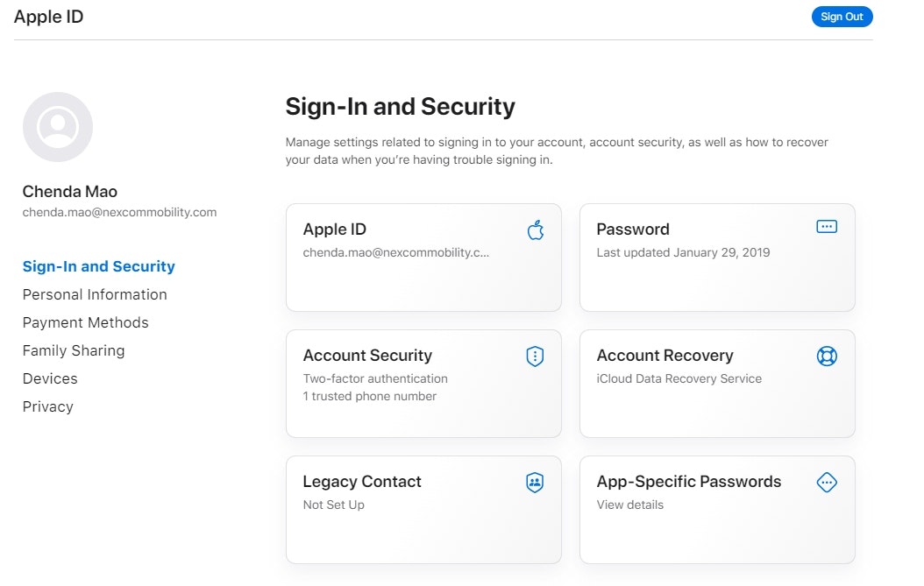924x586 pixels.
Task: Open Personal Information in the sidebar
Action: [x=95, y=294]
